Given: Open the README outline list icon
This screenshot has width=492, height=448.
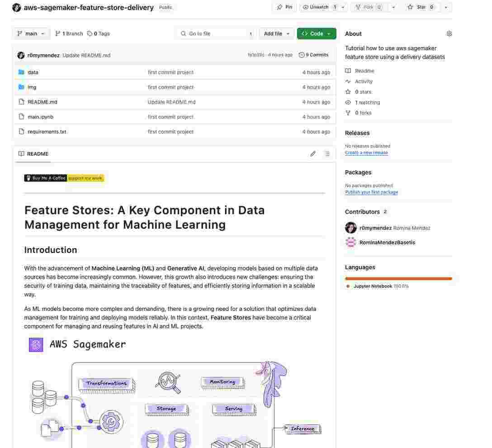Looking at the screenshot, I should click(x=327, y=154).
